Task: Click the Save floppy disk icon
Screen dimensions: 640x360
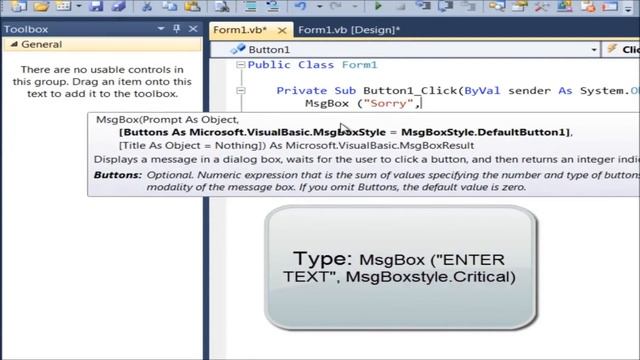Action: (96, 6)
